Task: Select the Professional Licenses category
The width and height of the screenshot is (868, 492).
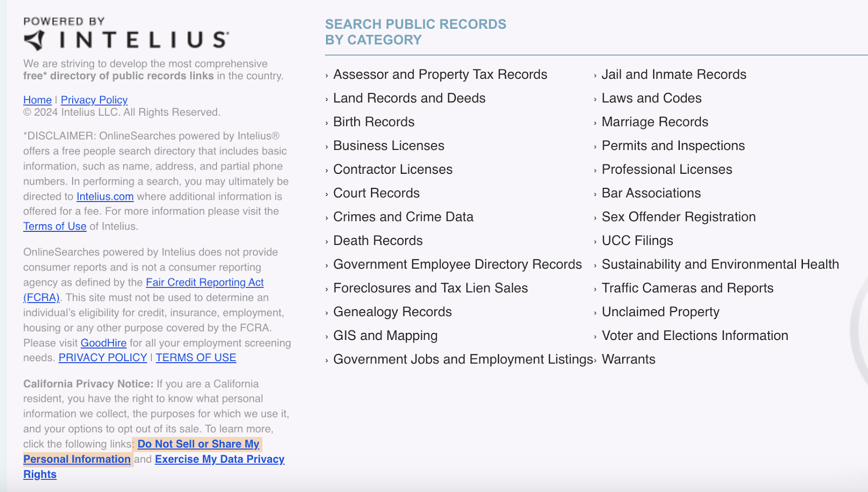Action: (x=667, y=169)
